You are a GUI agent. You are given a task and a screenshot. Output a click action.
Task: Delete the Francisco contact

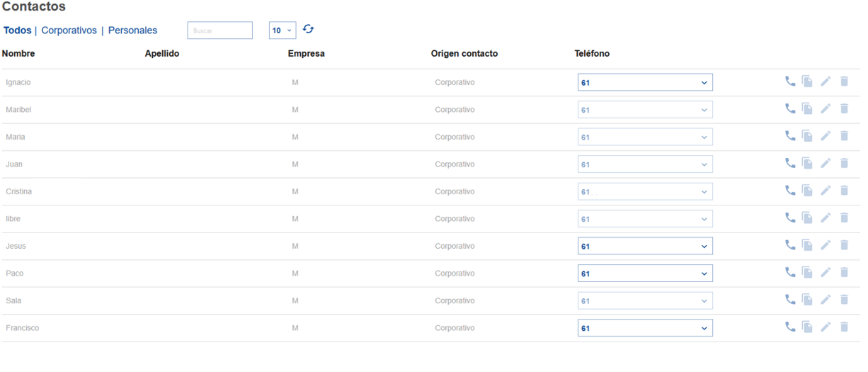(x=844, y=327)
